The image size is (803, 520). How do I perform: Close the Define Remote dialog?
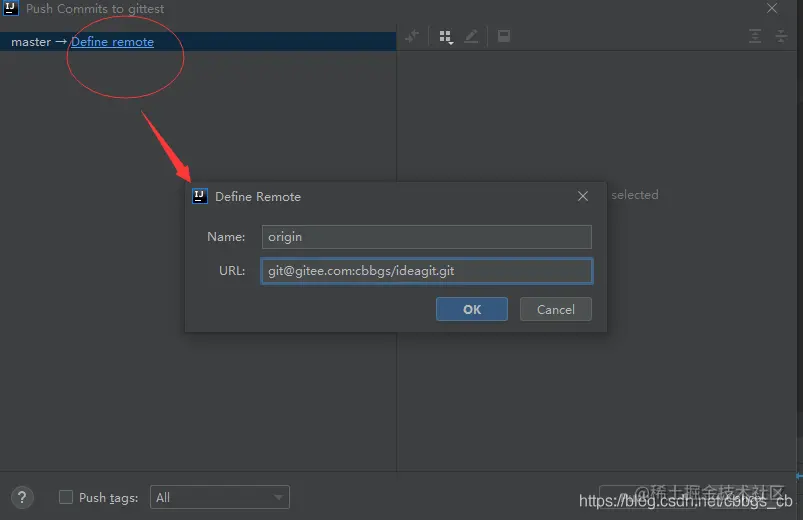(583, 196)
